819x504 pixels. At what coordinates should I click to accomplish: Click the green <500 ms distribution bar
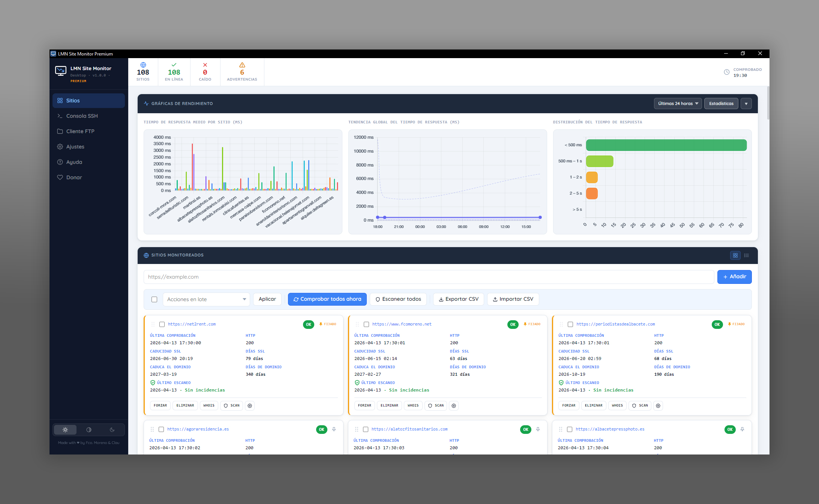[x=666, y=145]
